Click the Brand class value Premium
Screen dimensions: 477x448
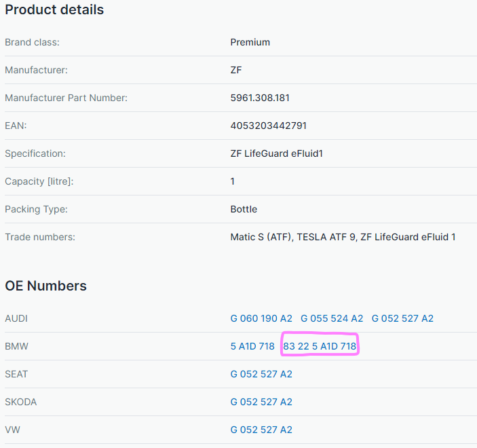point(250,42)
